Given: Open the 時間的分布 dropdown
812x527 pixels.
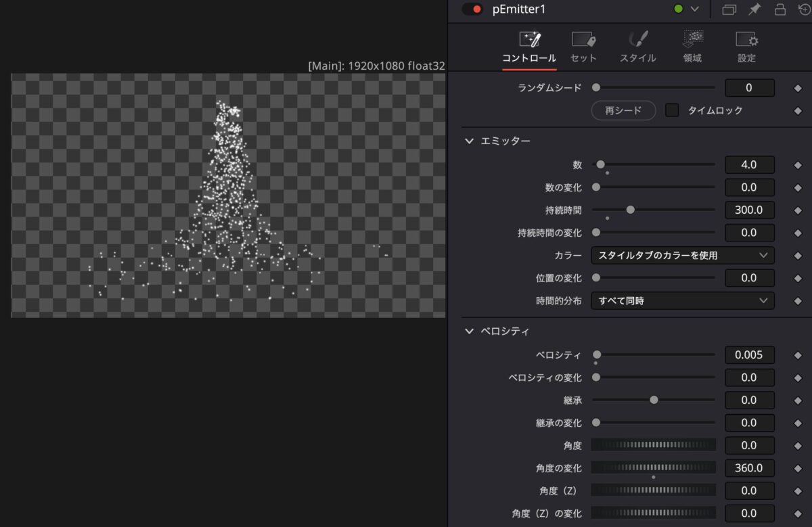Looking at the screenshot, I should coord(683,300).
